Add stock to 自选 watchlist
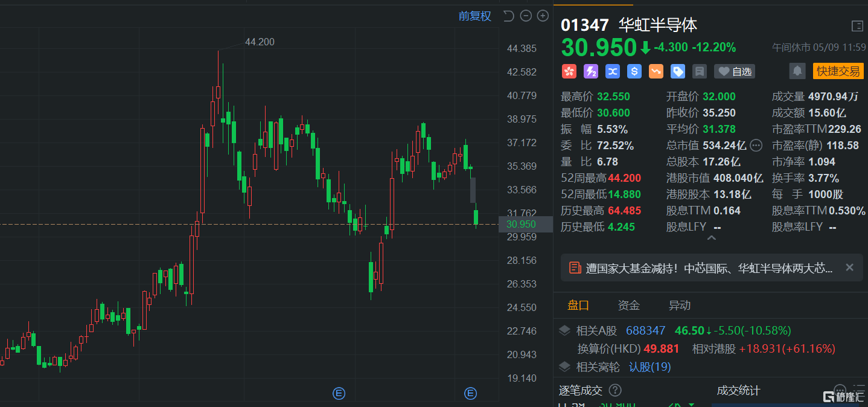Viewport: 868px width, 407px height. (735, 71)
